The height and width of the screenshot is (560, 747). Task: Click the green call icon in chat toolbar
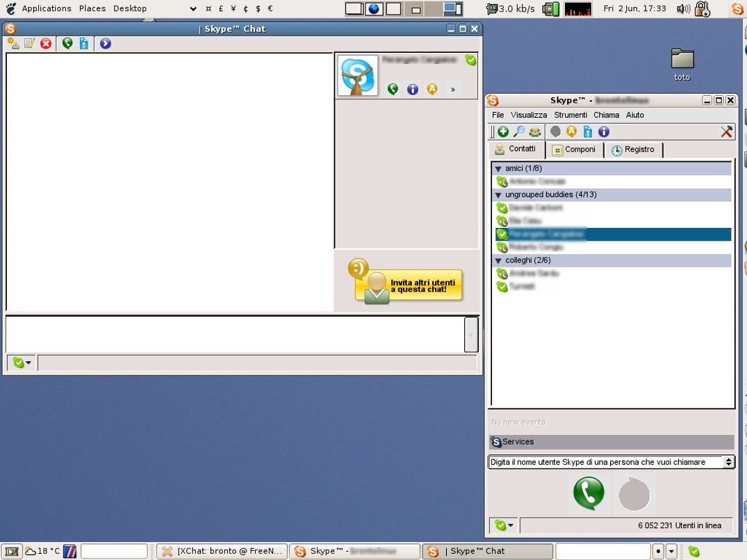tap(67, 44)
